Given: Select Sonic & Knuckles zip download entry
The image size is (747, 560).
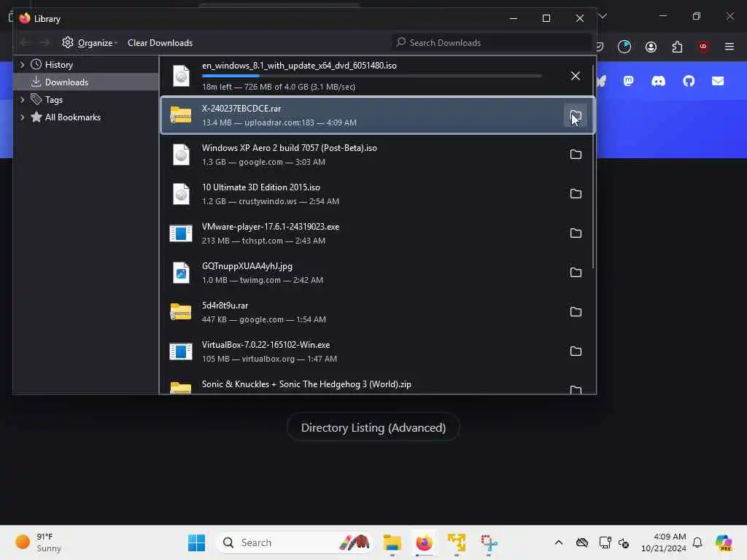Looking at the screenshot, I should coord(377,386).
